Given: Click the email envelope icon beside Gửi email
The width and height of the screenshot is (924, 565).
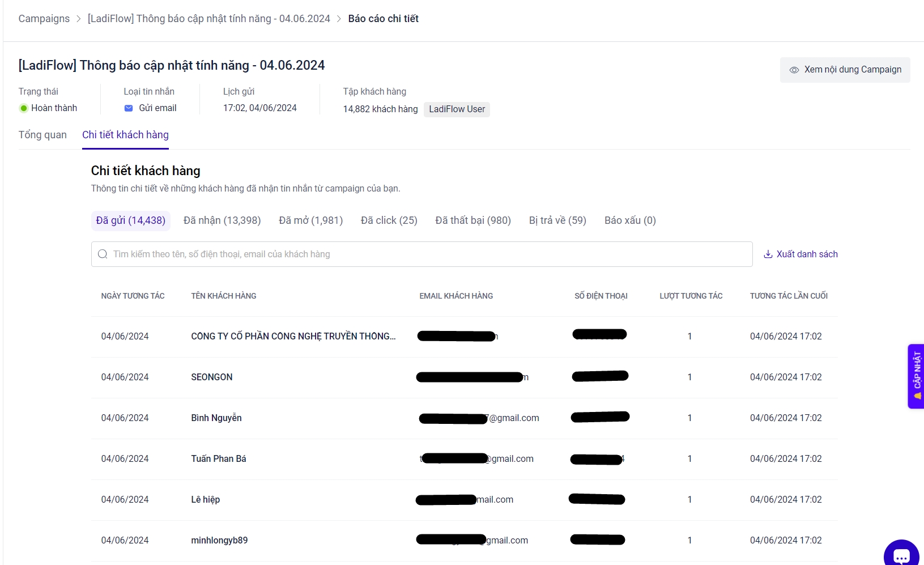Looking at the screenshot, I should tap(129, 108).
